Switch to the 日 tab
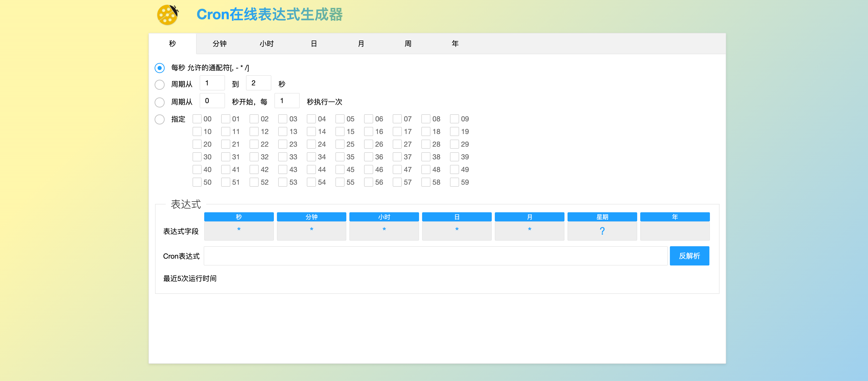Viewport: 868px width, 381px height. 314,44
